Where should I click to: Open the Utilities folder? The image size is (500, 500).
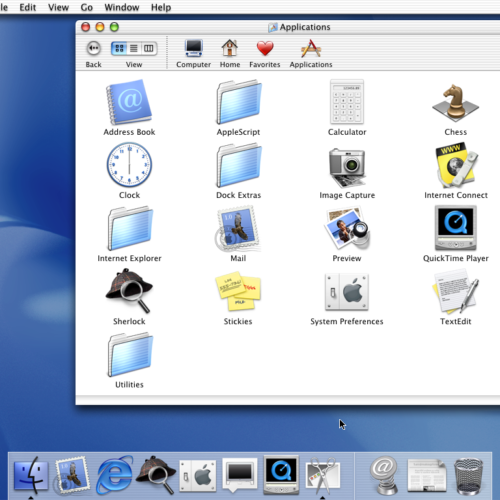point(130,354)
